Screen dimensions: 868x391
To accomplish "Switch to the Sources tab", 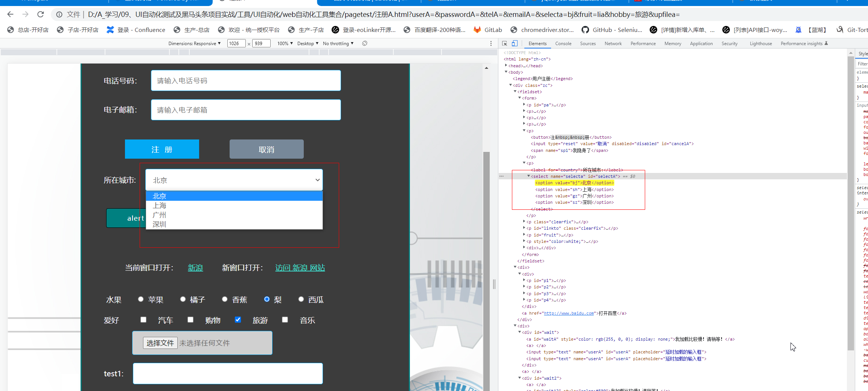I will pyautogui.click(x=588, y=44).
